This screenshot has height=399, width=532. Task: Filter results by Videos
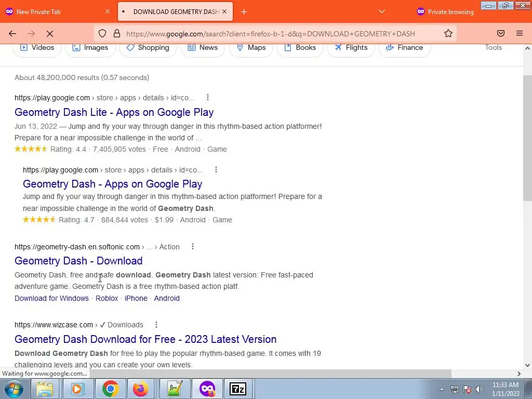37,47
